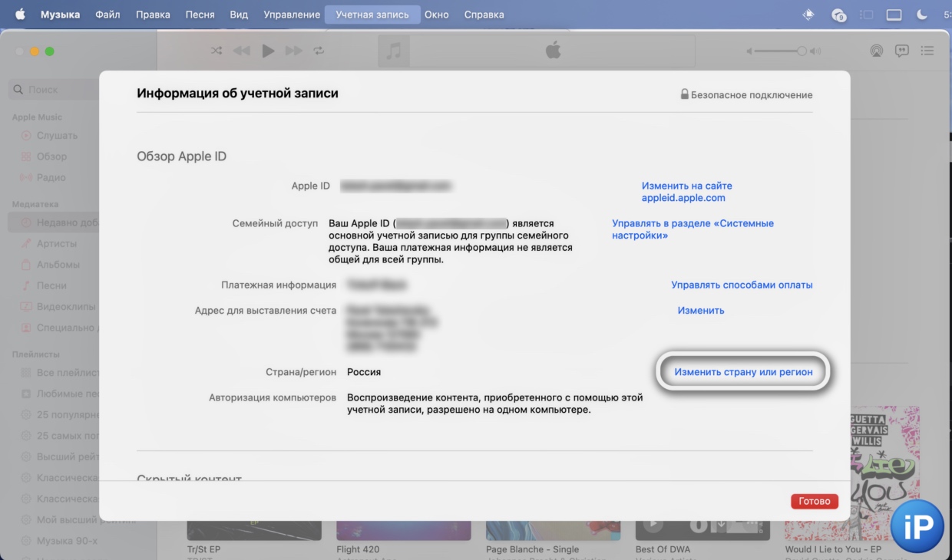Open the Музыка app menu
Screen dimensions: 952x560
point(60,15)
